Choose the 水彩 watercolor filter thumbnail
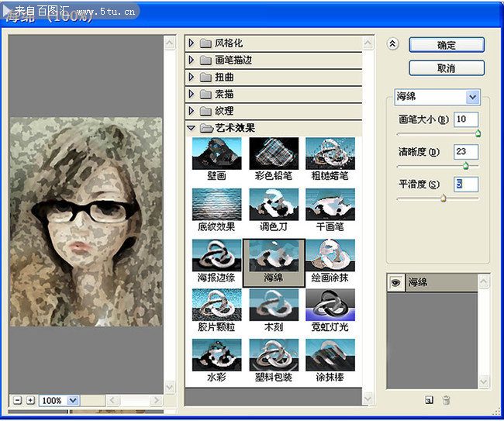This screenshot has width=504, height=421. click(x=216, y=355)
